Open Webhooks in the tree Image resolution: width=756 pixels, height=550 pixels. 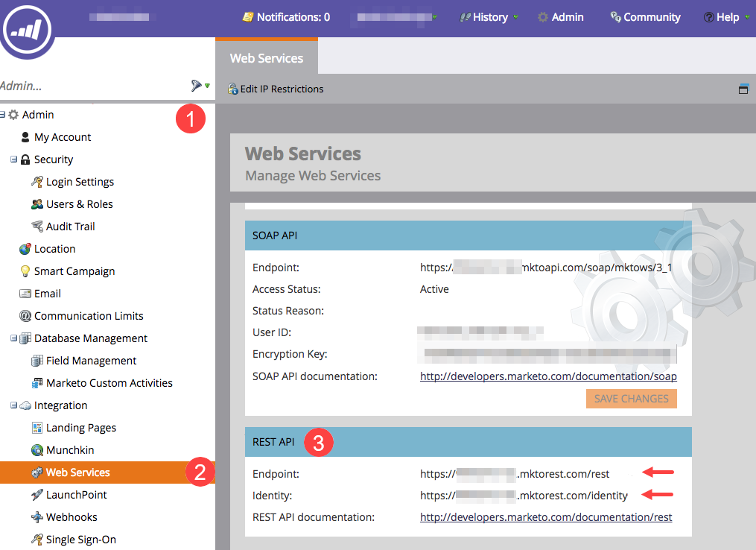(x=72, y=517)
